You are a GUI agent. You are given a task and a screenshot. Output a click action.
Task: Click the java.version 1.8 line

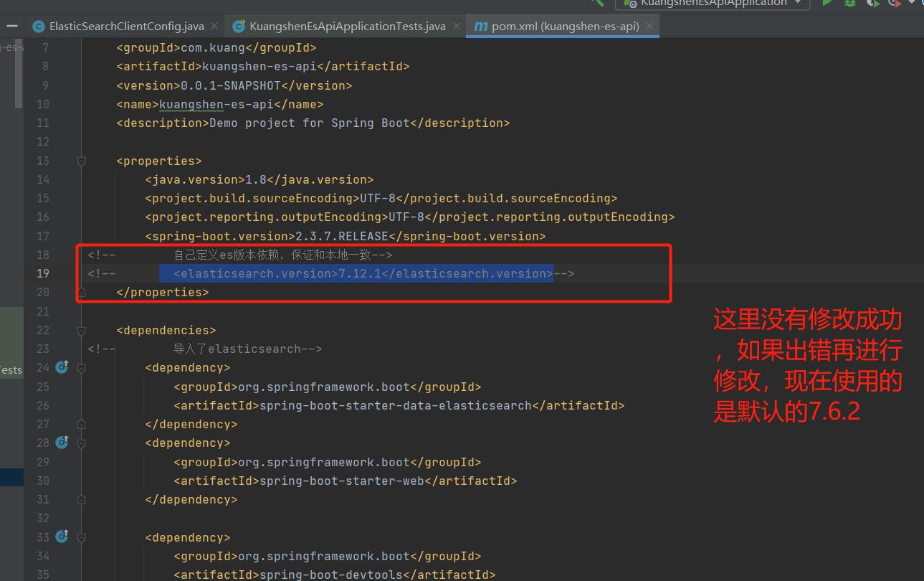point(259,179)
